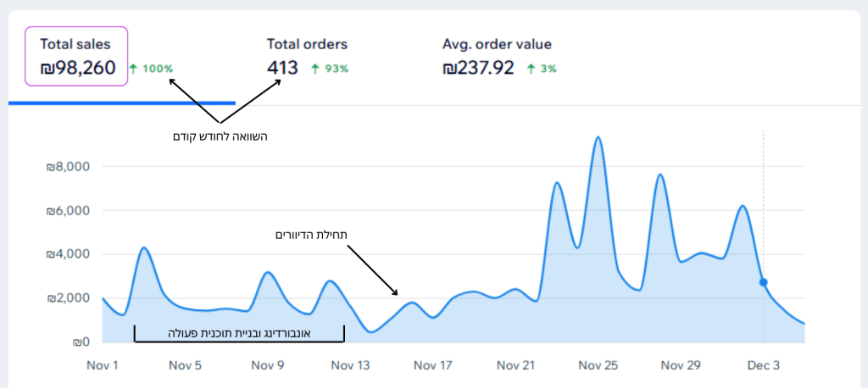Viewport: 868px width, 389px height.
Task: Click the 93% orders change label
Action: pyautogui.click(x=337, y=69)
